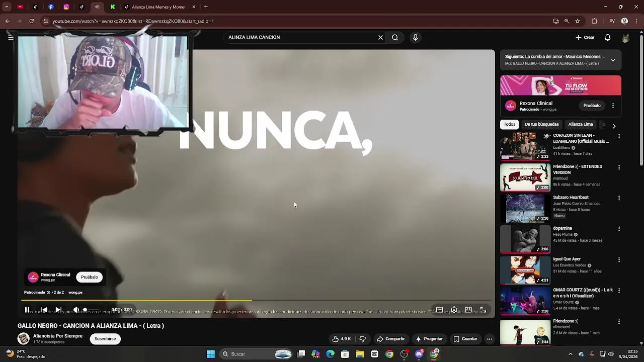
Task: Clear the search box with the X
Action: click(x=380, y=37)
